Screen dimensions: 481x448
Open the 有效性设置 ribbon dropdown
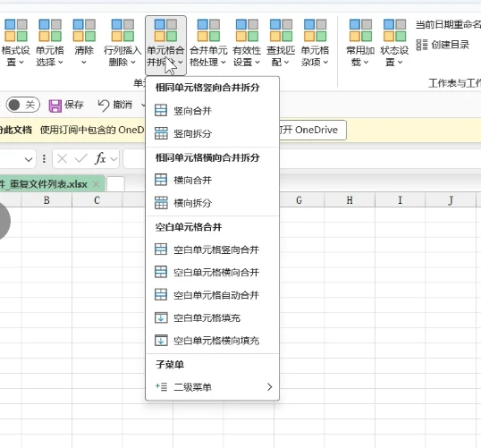point(247,43)
